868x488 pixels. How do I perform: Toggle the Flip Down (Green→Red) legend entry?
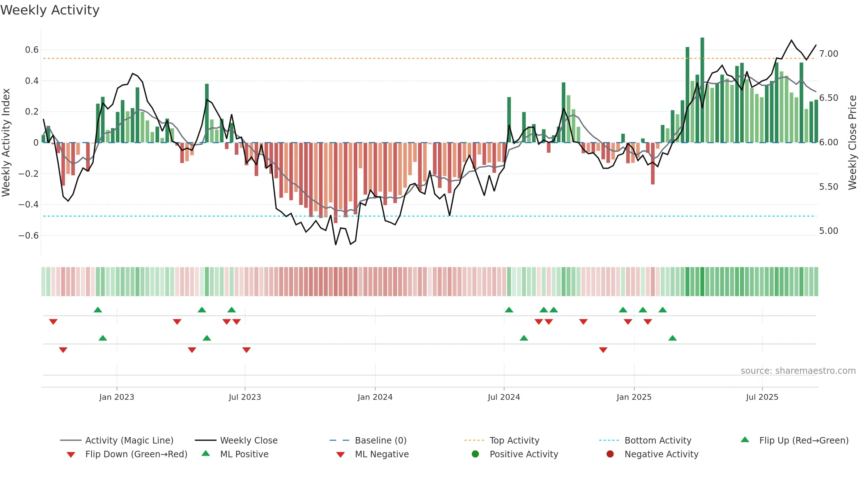(x=127, y=454)
